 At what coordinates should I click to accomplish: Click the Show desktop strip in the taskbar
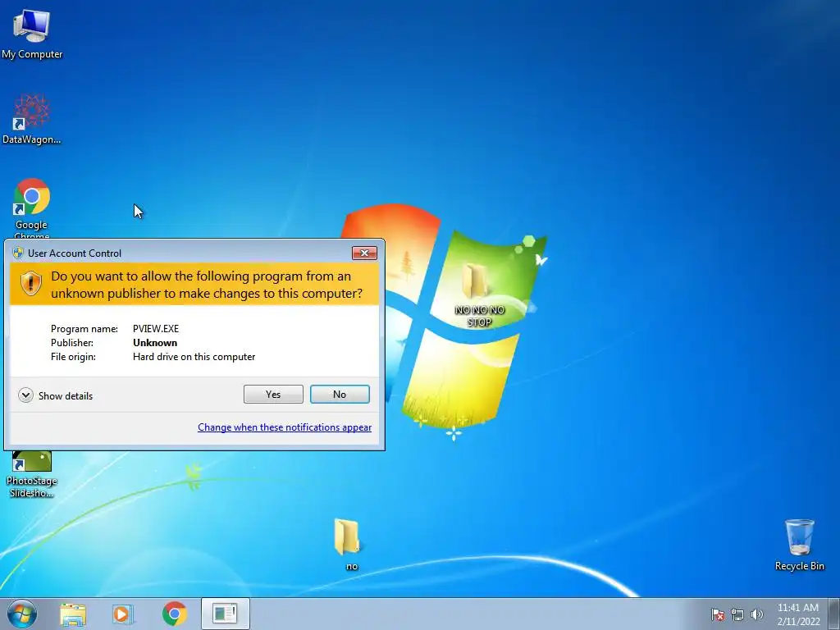tap(834, 614)
